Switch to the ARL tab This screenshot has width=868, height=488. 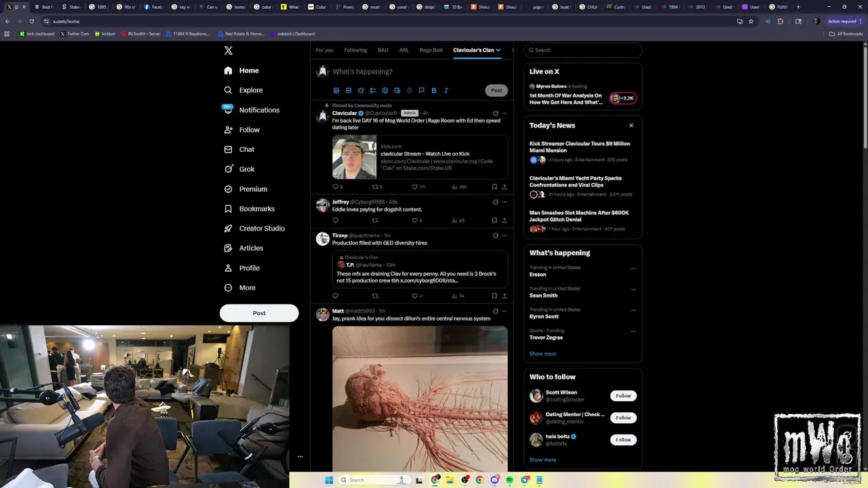click(404, 50)
